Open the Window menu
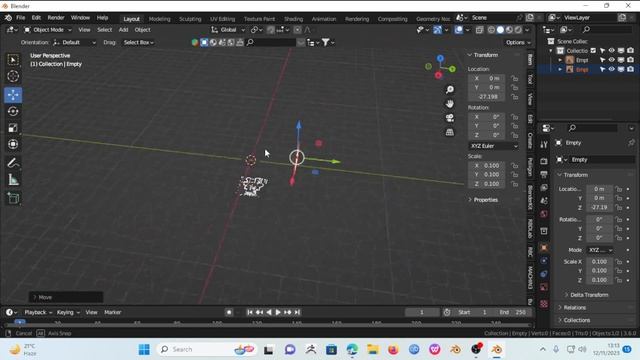This screenshot has height=360, width=640. coord(80,18)
